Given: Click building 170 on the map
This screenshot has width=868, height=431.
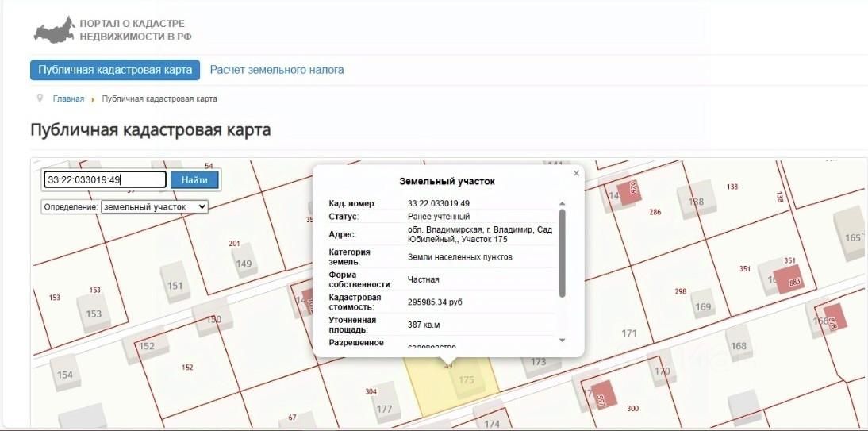Looking at the screenshot, I should point(662,368).
